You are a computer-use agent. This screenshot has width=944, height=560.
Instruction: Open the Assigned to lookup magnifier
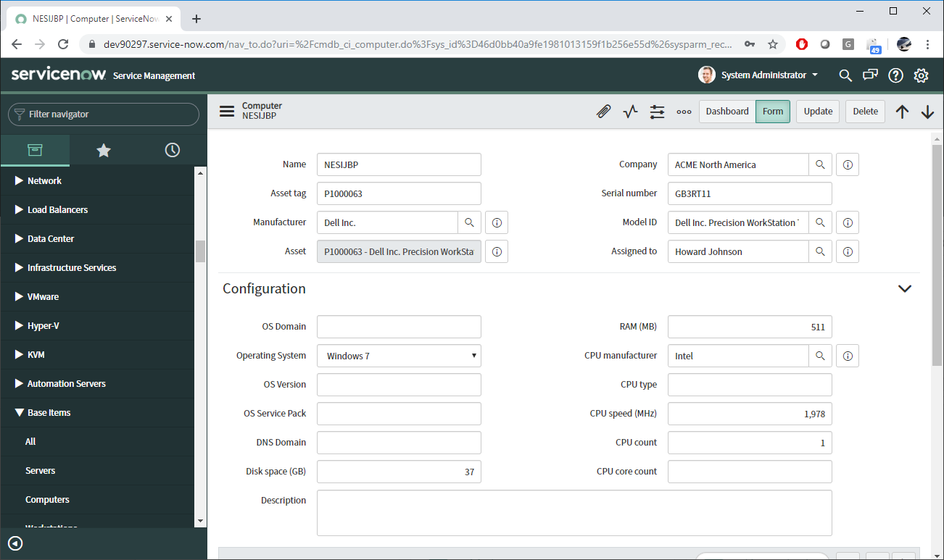820,251
